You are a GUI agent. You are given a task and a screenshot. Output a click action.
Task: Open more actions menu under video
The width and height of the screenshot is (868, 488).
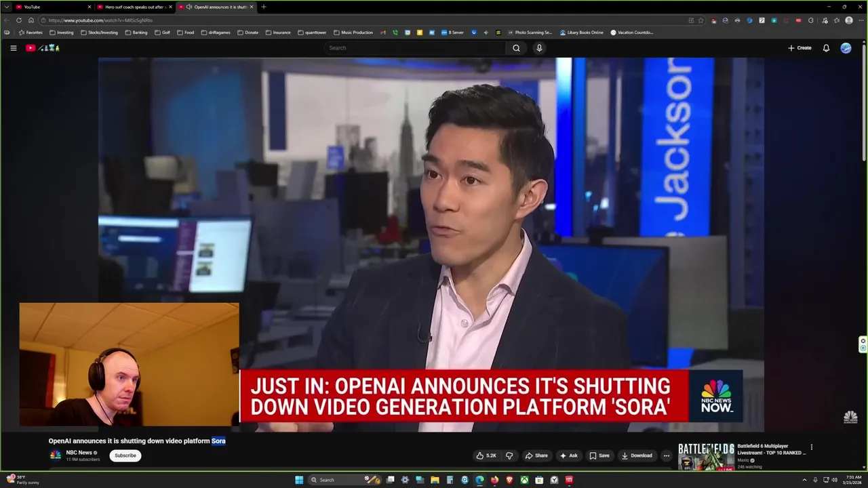pyautogui.click(x=666, y=455)
